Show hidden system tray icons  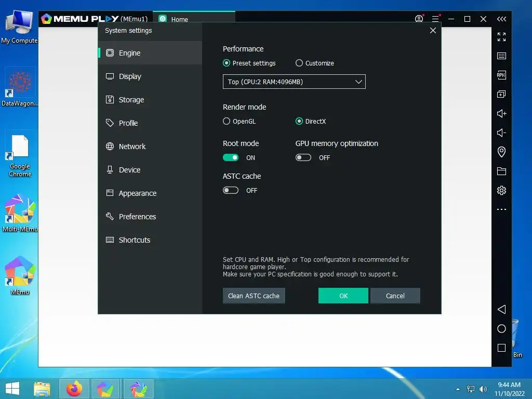[x=458, y=389]
